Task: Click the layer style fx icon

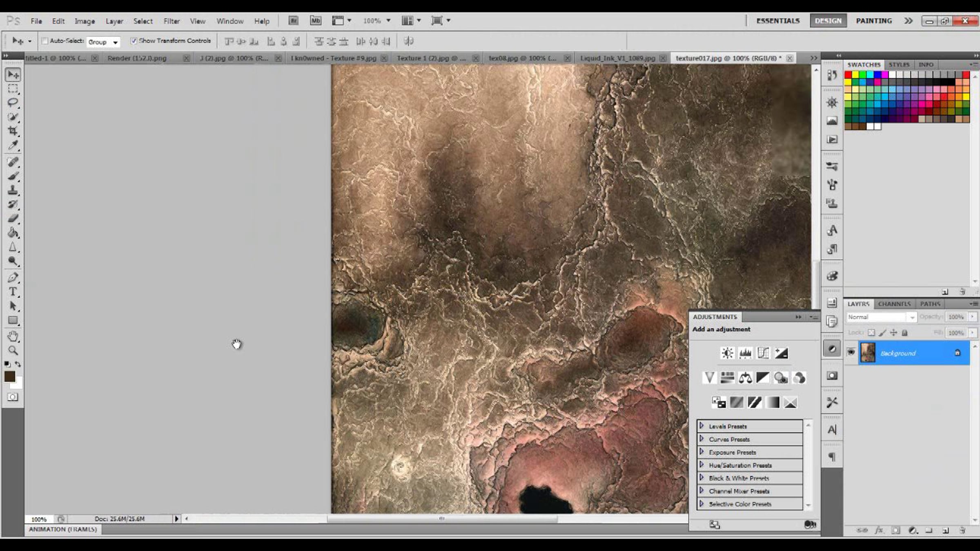Action: click(x=879, y=530)
